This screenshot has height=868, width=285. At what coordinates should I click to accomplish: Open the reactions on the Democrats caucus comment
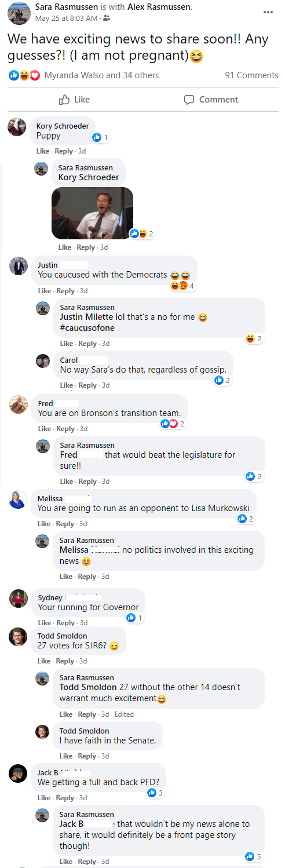point(182,286)
